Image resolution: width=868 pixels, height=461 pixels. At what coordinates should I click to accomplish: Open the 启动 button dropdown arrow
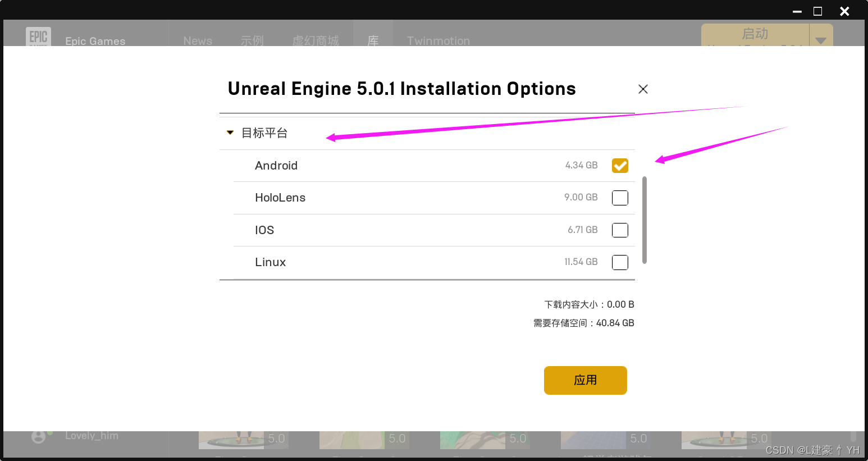coord(821,39)
